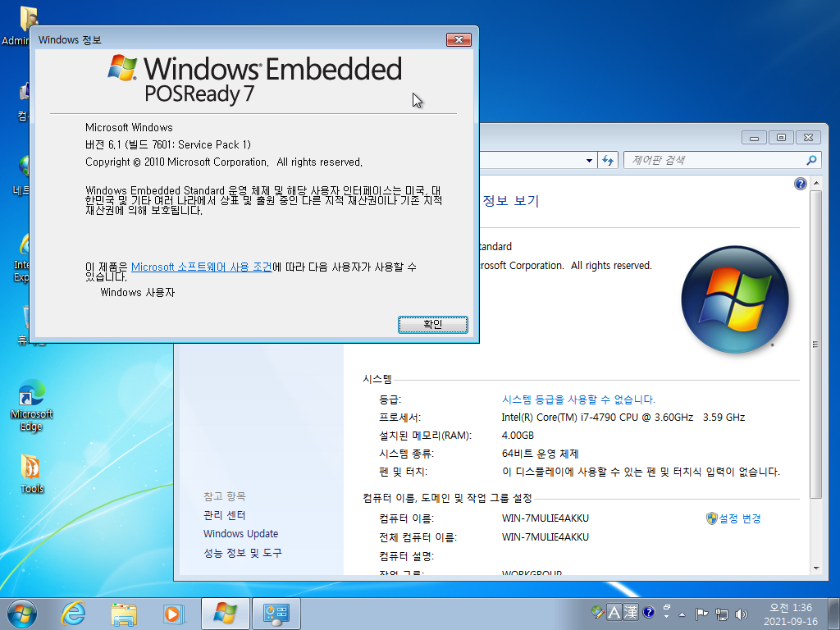This screenshot has width=840, height=630.
Task: Open Tools folder on desktop
Action: tap(32, 473)
